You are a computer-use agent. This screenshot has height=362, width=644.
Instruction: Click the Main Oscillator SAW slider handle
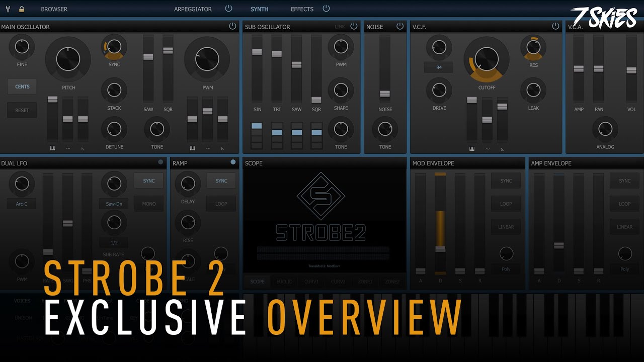click(148, 57)
